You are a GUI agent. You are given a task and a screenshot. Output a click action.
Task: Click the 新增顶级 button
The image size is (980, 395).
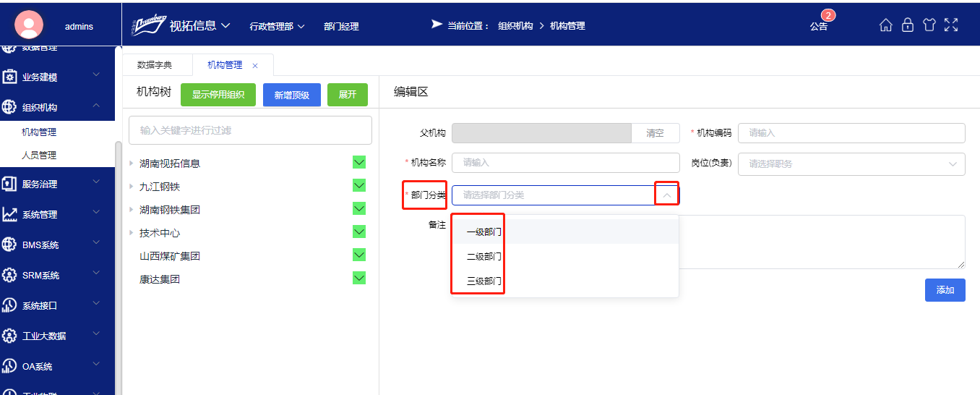pos(292,95)
